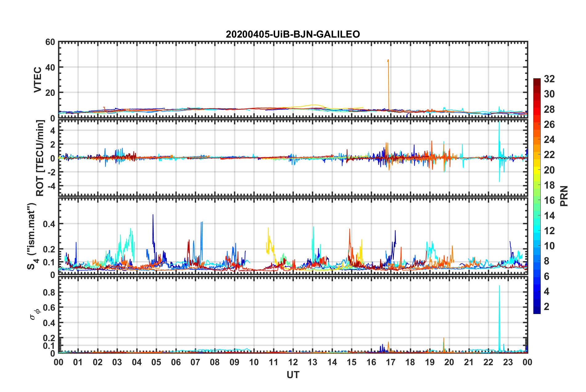Click the colorbar tick label 18

pyautogui.click(x=549, y=185)
